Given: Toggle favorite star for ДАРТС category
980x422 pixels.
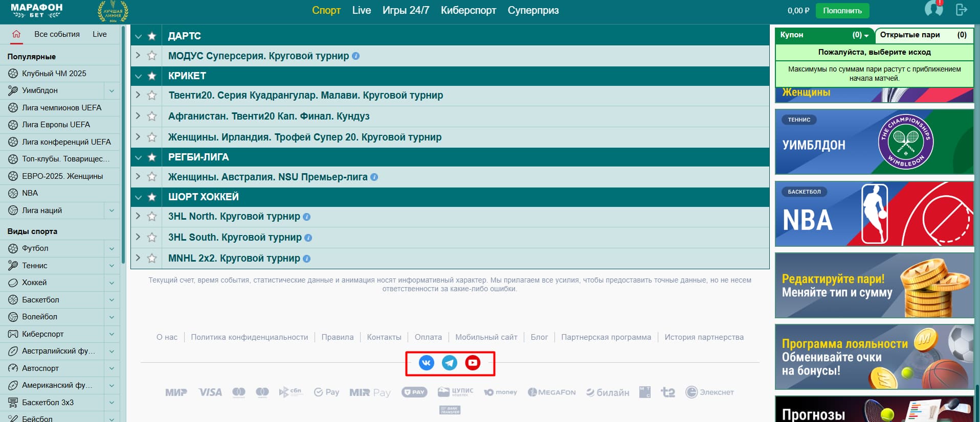Looking at the screenshot, I should [x=152, y=36].
